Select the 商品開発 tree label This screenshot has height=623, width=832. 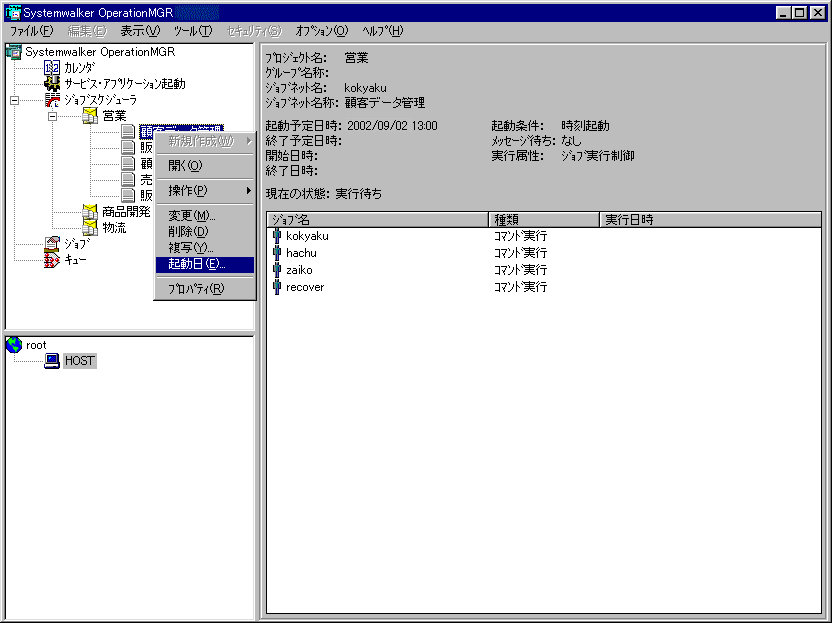click(x=126, y=212)
